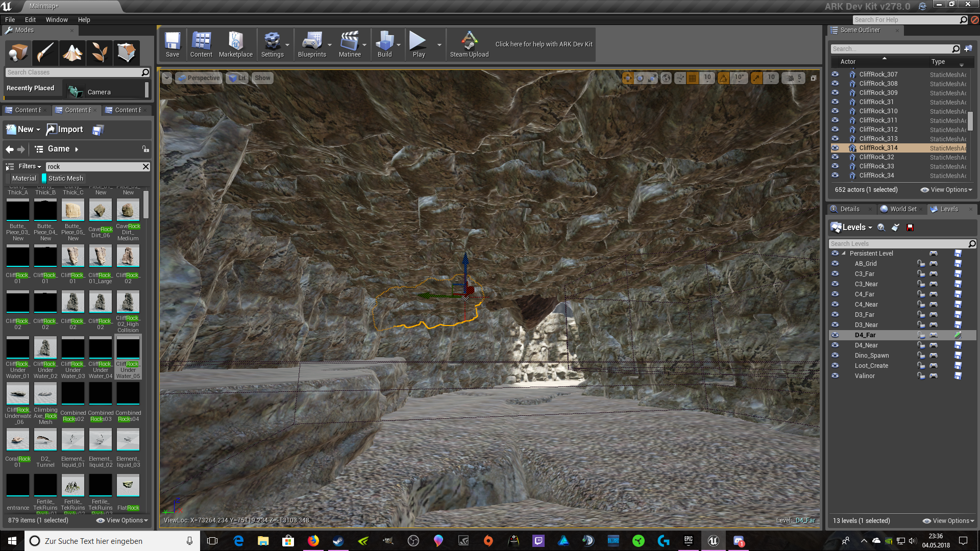This screenshot has width=980, height=551.
Task: Select the Place mode icon
Action: coord(18,53)
